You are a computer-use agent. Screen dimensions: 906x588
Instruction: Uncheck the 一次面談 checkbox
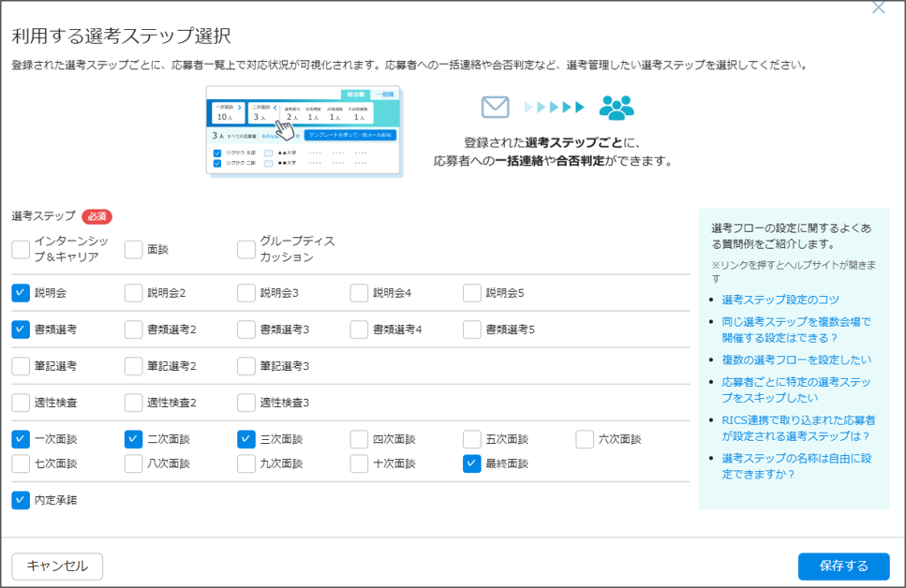click(x=21, y=439)
